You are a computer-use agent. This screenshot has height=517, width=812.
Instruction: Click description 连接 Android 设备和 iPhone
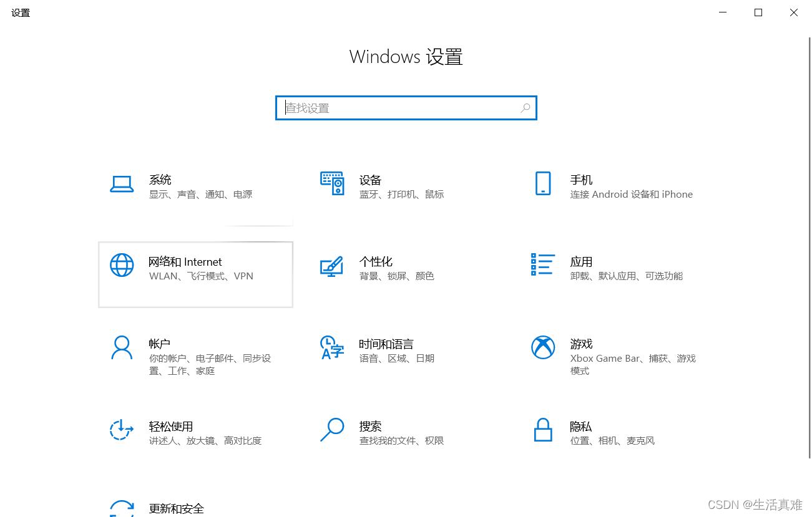point(632,194)
